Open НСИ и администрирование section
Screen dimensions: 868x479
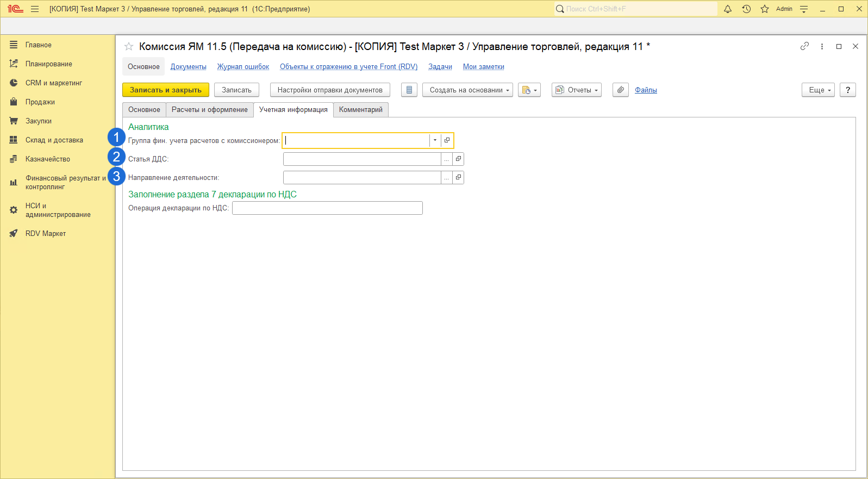[x=58, y=210]
